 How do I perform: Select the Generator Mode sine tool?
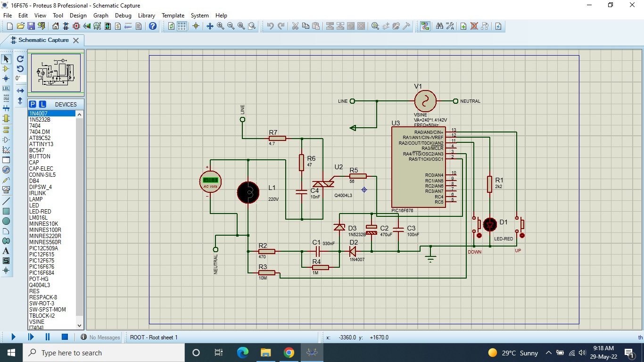coord(6,170)
